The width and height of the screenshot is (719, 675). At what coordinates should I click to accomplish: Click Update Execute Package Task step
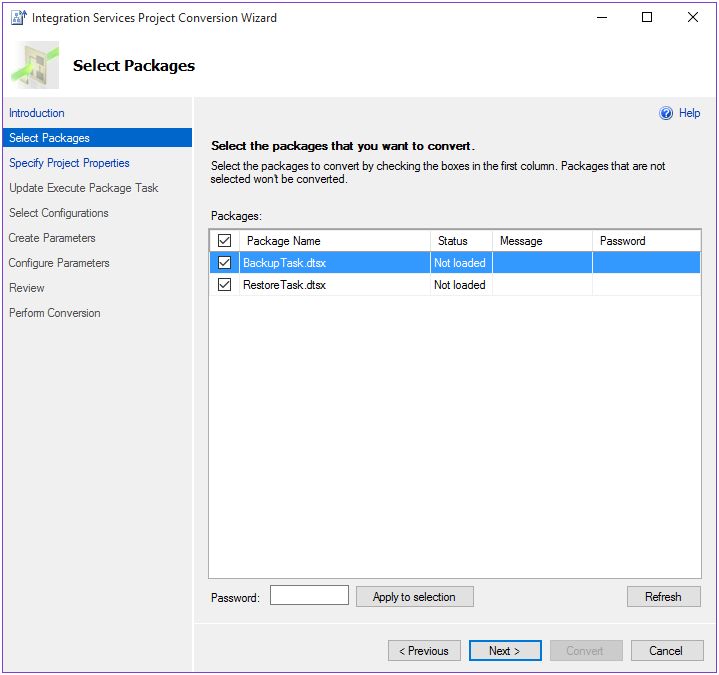pos(83,188)
